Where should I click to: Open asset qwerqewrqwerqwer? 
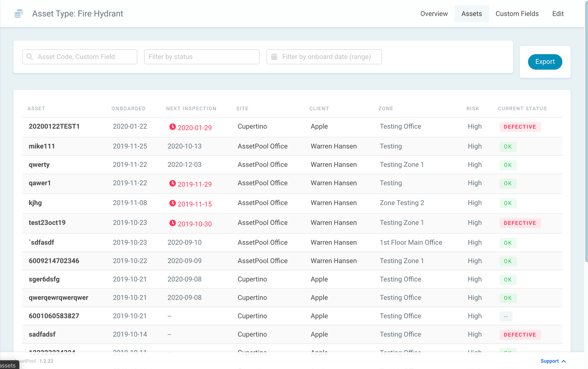(58, 298)
